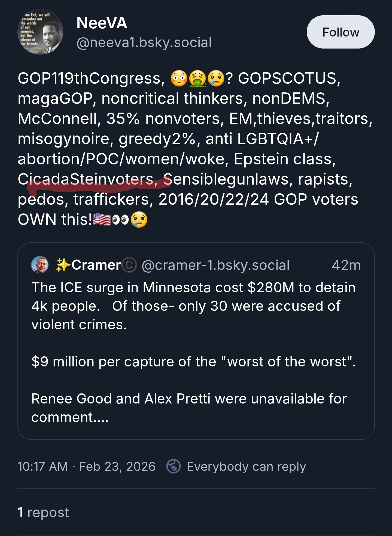The width and height of the screenshot is (392, 536).
Task: Click the globe reply-settings icon
Action: click(174, 466)
